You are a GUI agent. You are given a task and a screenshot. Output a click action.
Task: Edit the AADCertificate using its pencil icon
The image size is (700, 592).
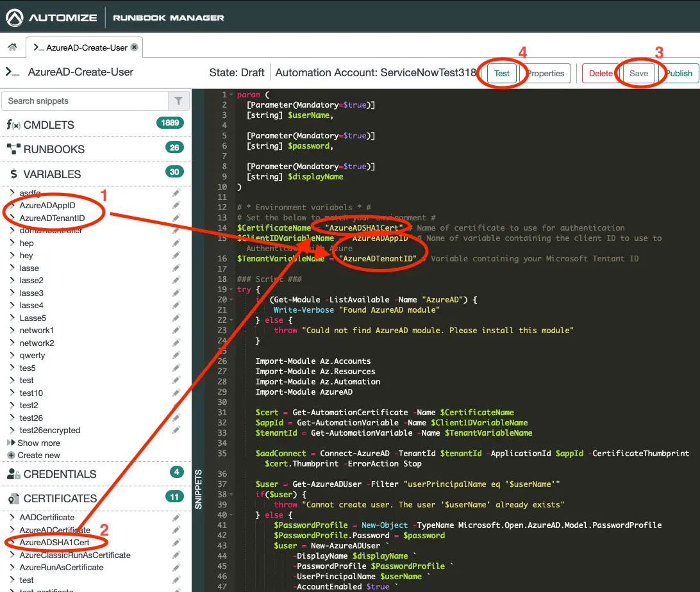click(176, 517)
